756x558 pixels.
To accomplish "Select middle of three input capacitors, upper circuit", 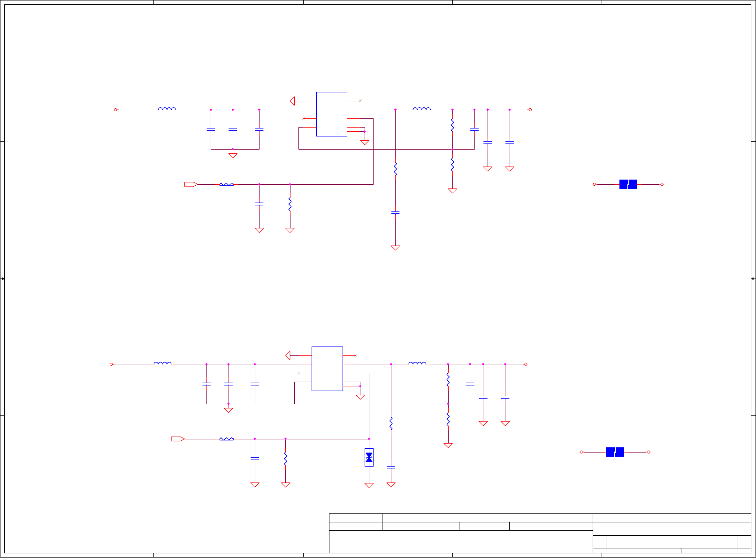I will 233,129.
